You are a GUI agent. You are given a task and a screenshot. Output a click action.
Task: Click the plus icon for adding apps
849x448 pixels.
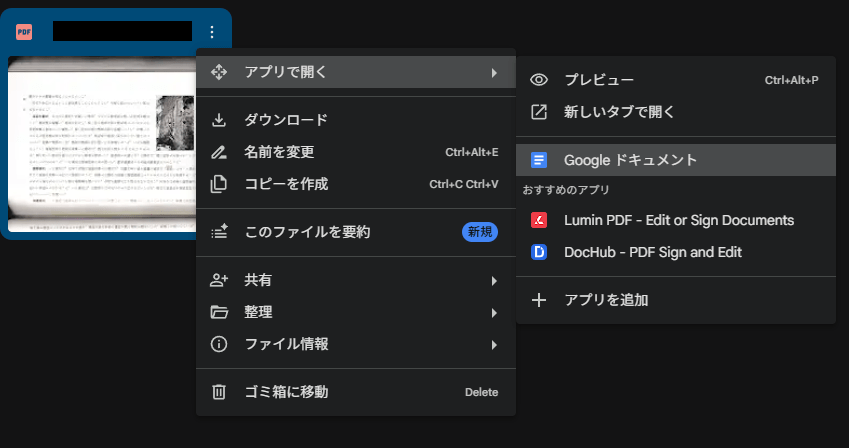(539, 300)
